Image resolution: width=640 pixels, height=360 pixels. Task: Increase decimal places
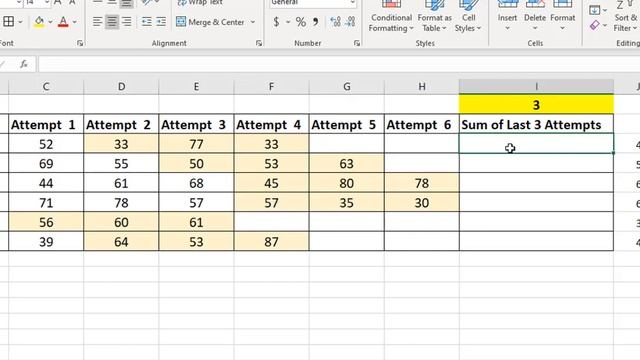point(336,22)
